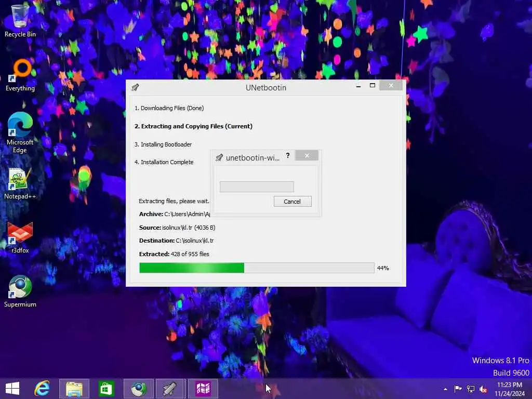532x399 pixels.
Task: Click the help question mark in dialog
Action: 288,155
